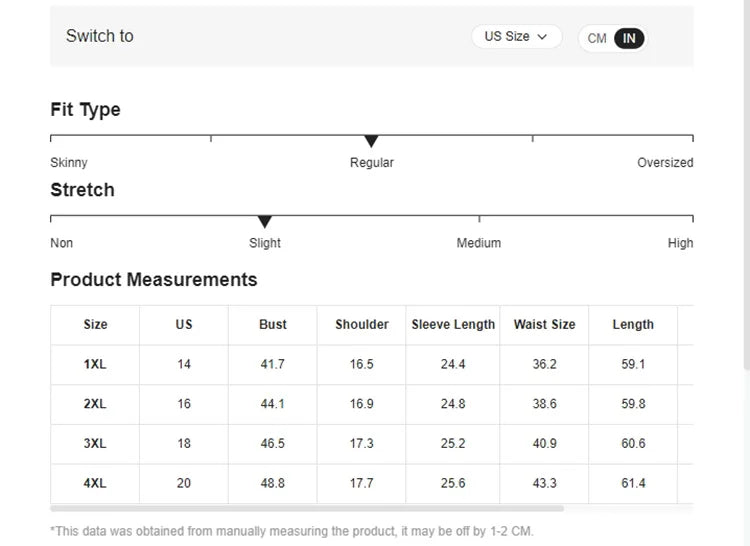Select the IN unit toggle

pos(629,38)
